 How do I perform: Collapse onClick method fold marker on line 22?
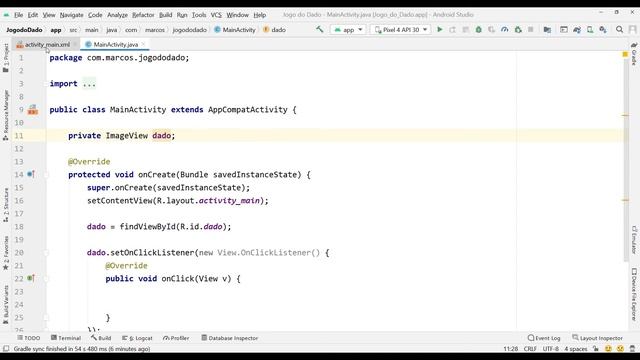pos(46,279)
